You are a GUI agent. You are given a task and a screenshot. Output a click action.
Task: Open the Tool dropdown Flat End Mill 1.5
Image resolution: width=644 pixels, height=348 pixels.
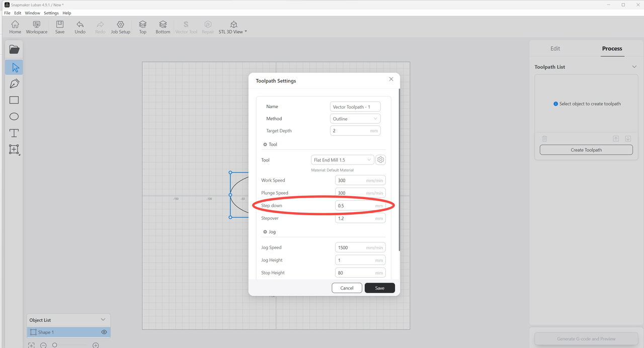click(x=343, y=160)
